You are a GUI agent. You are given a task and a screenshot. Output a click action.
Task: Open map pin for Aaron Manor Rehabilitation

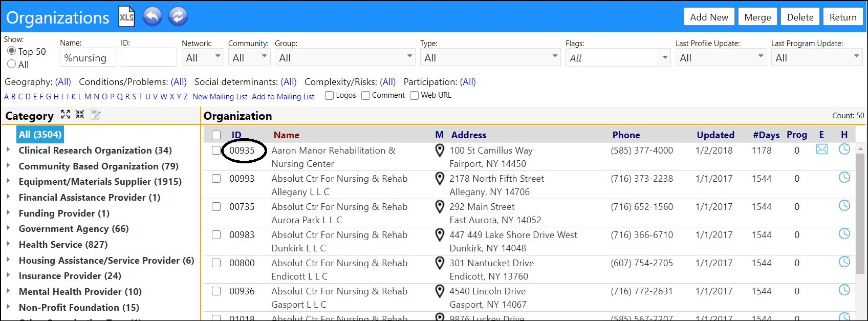pyautogui.click(x=439, y=151)
